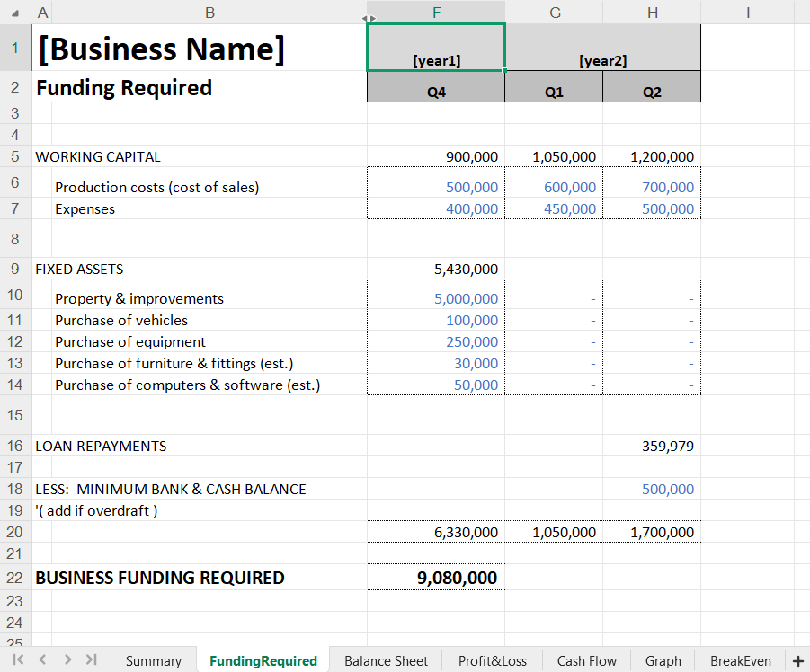Viewport: 810px width, 672px height.
Task: Open the Graph sheet tab
Action: 663,660
